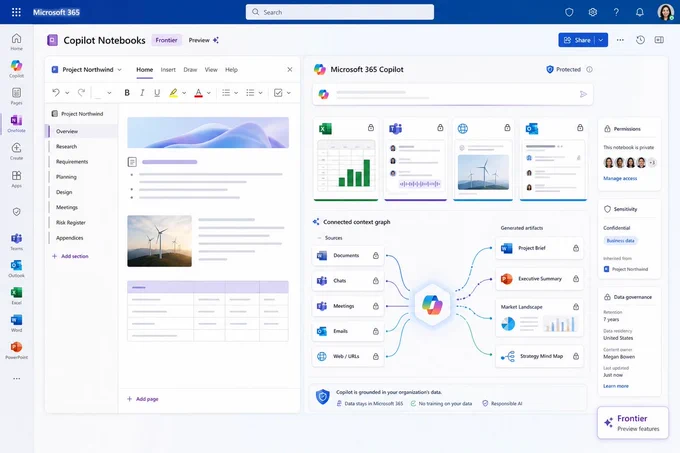Open more options ellipsis beside Share

620,40
